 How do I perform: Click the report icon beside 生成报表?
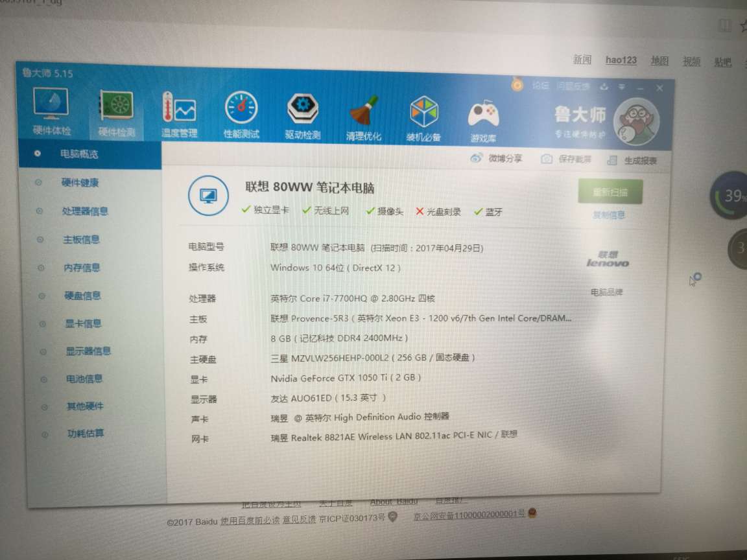[x=612, y=161]
